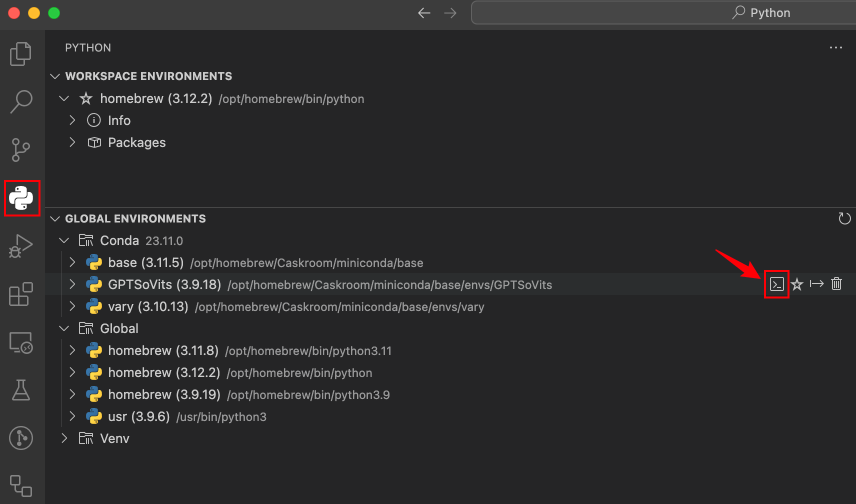Collapse the Conda environments group
The image size is (856, 504).
point(64,240)
